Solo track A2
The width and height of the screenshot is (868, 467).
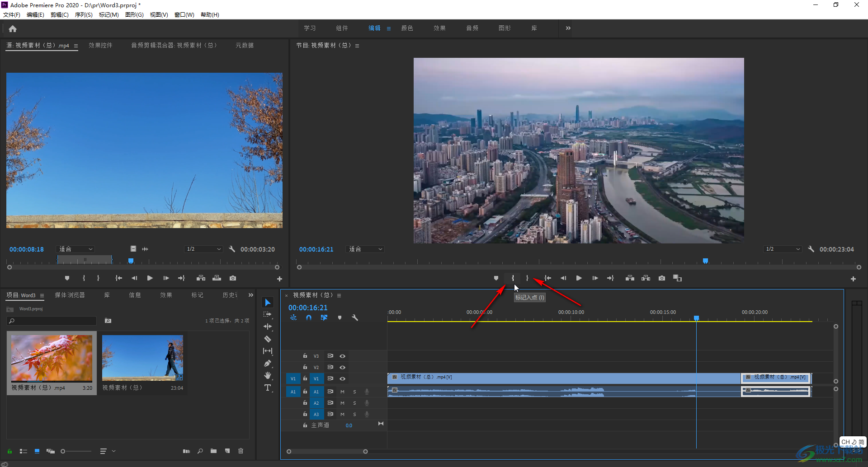point(354,403)
